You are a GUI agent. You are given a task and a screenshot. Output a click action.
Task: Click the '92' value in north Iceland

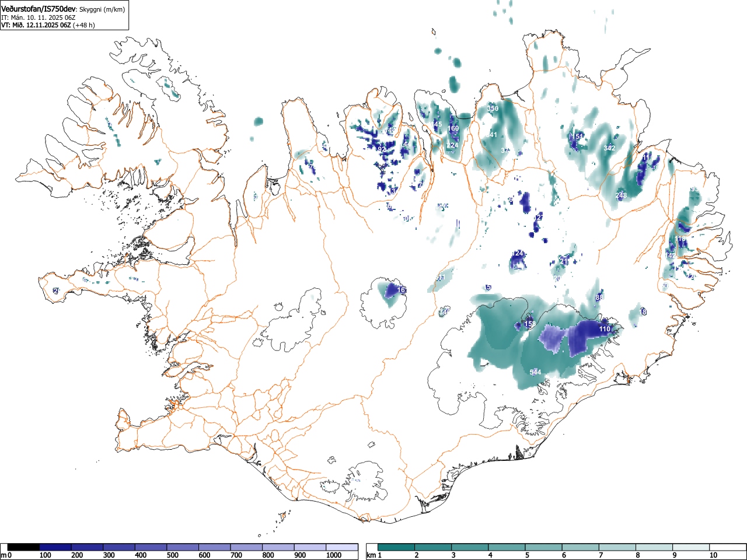382,149
